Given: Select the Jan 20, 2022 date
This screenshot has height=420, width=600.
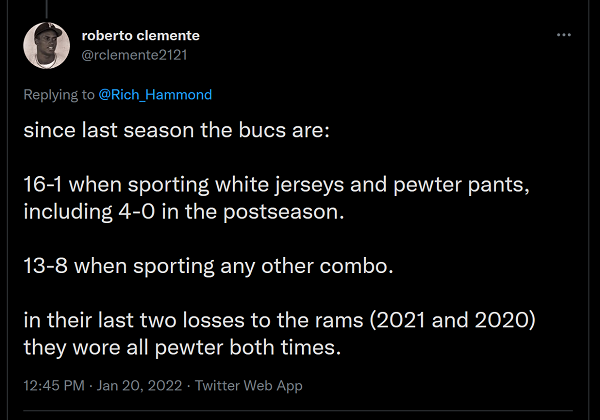Looking at the screenshot, I should click(139, 385).
